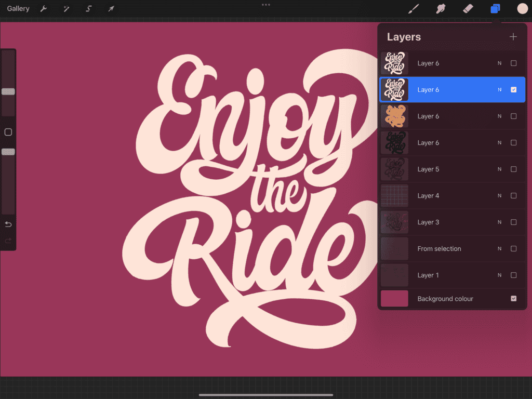
Task: Go back to the Gallery
Action: (18, 9)
